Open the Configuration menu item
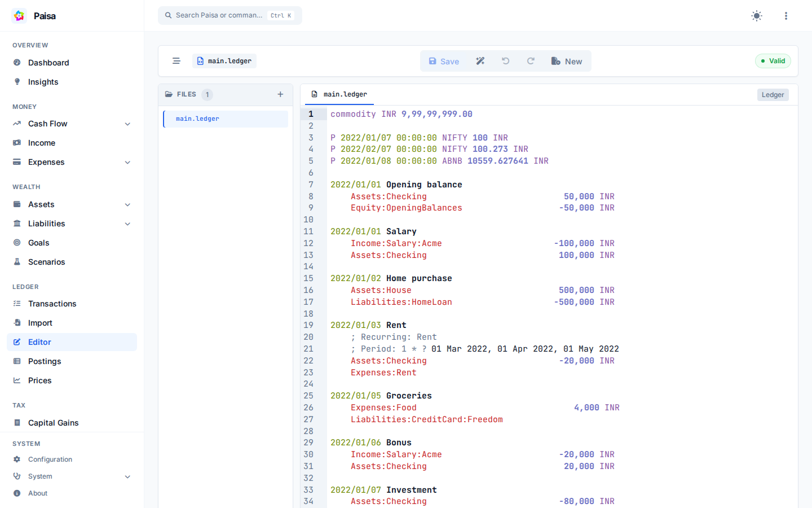The width and height of the screenshot is (812, 508). (x=72, y=459)
